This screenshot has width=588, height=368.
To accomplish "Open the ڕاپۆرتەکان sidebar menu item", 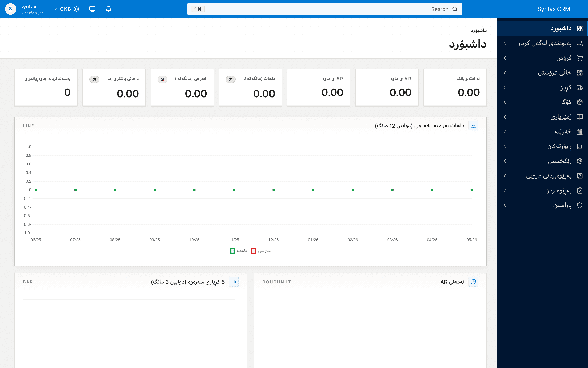I will click(x=542, y=146).
